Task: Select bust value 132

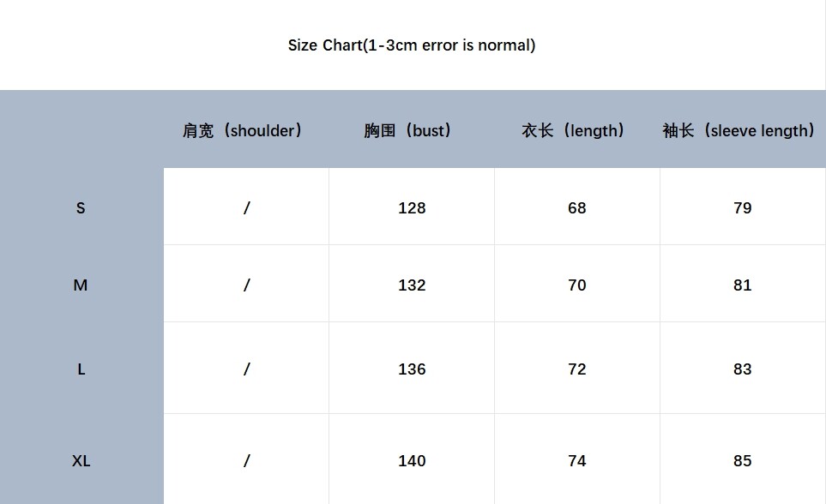Action: click(412, 285)
